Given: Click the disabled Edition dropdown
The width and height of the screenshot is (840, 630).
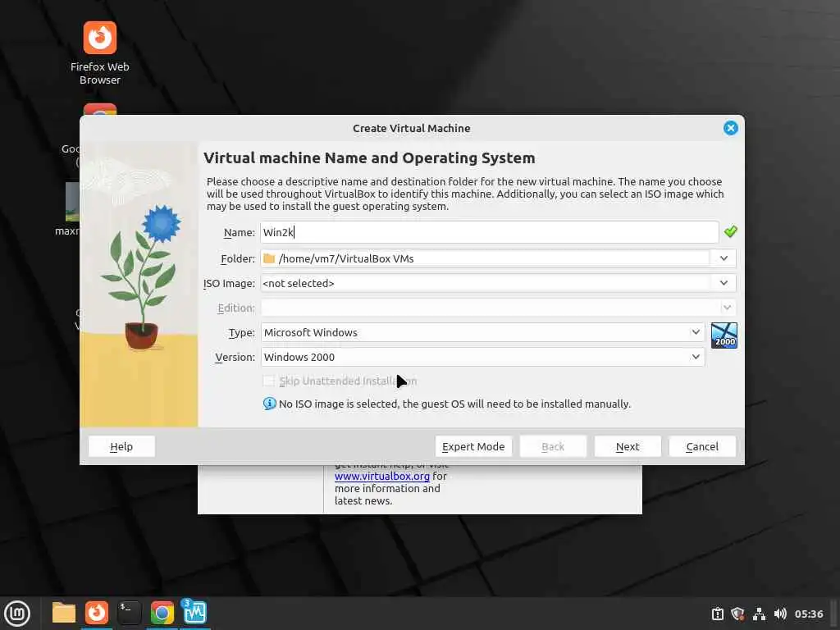Looking at the screenshot, I should 498,308.
